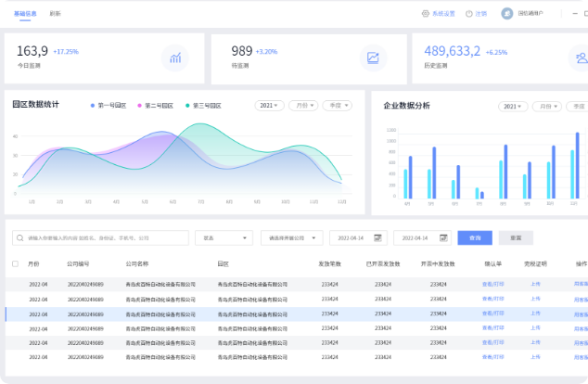Click the search magnifier icon in query box
Image resolution: width=588 pixels, height=384 pixels.
pos(19,238)
